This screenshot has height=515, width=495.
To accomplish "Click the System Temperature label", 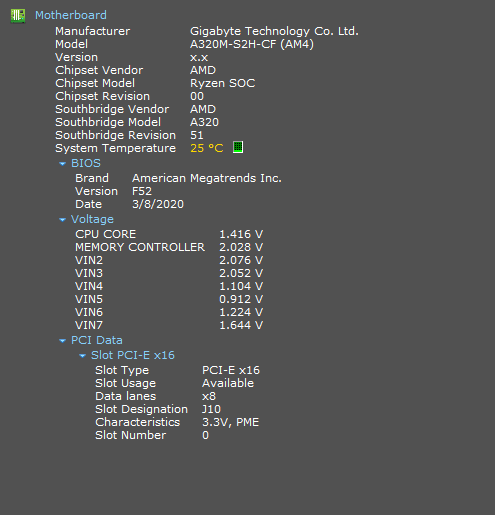I will (115, 148).
